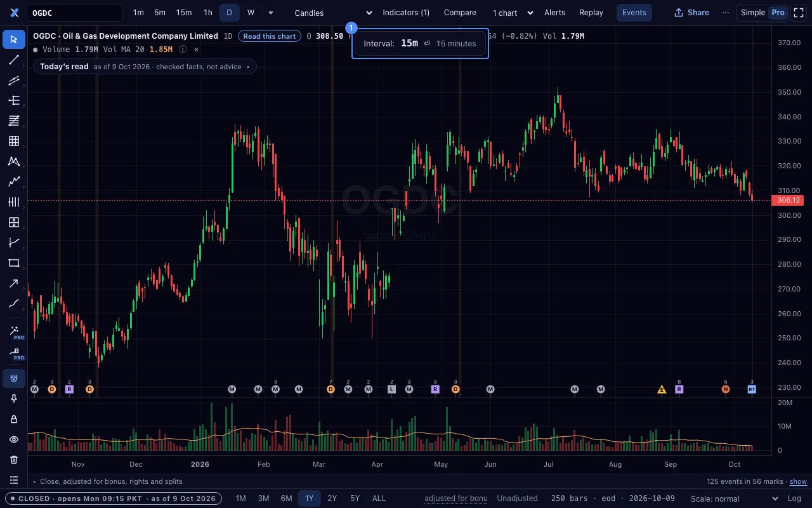The width and height of the screenshot is (812, 508).
Task: Click the Read this chart button
Action: (x=270, y=36)
